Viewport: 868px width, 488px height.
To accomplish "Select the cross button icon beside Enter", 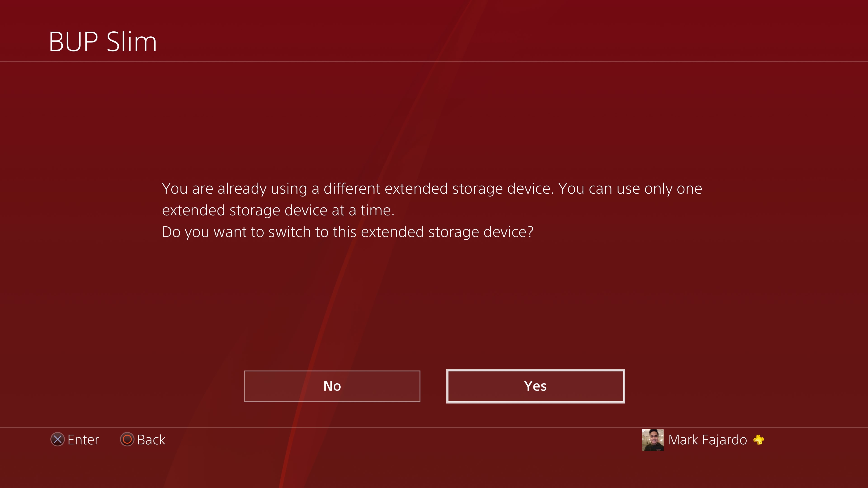I will (58, 439).
